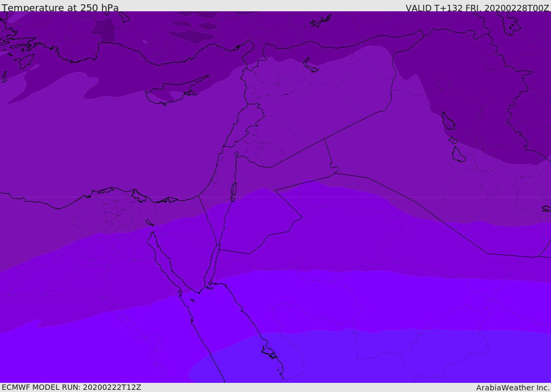Image resolution: width=551 pixels, height=392 pixels.
Task: Click the 'ArabiaWeather Inc' credit text
Action: [513, 388]
